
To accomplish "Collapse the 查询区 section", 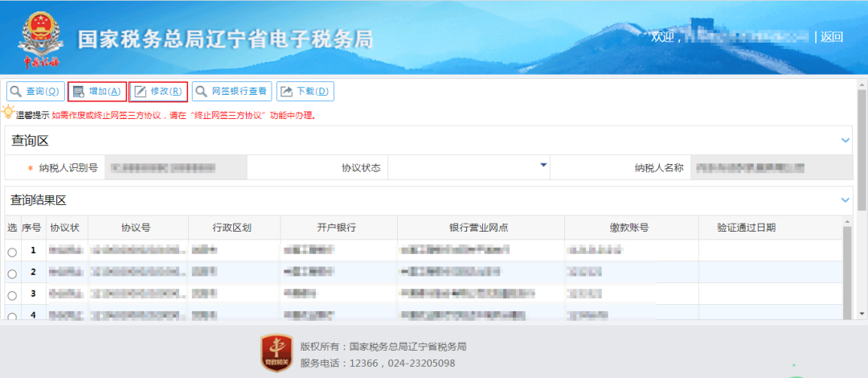I will [845, 141].
